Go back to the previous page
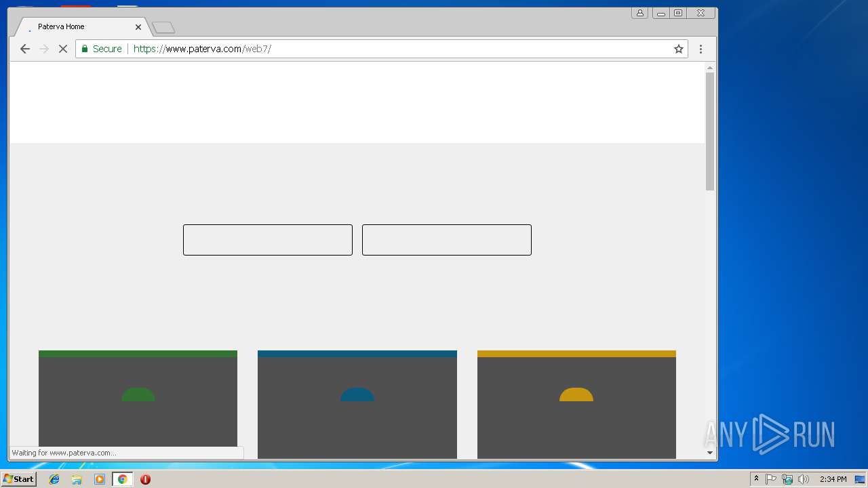868x488 pixels. [x=25, y=49]
